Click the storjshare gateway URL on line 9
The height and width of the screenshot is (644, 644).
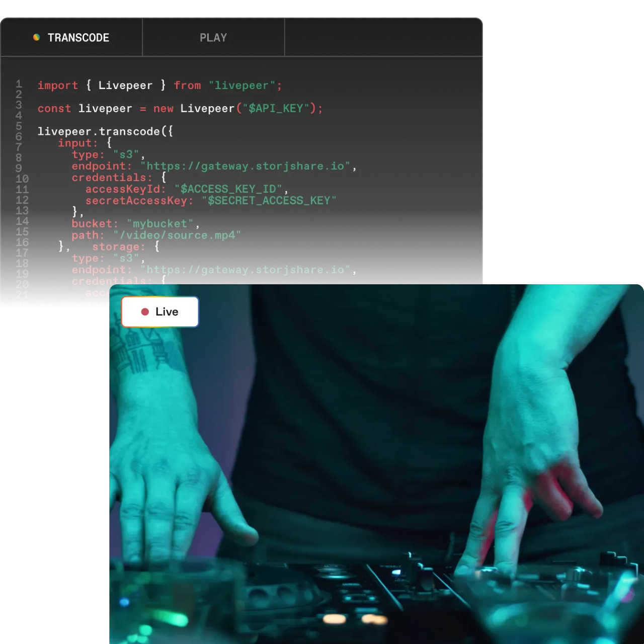[246, 166]
